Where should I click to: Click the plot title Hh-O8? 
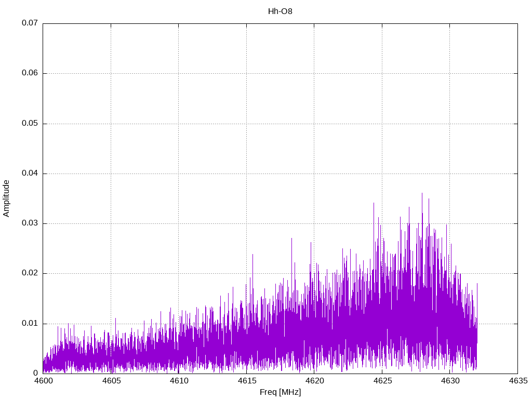click(x=280, y=11)
